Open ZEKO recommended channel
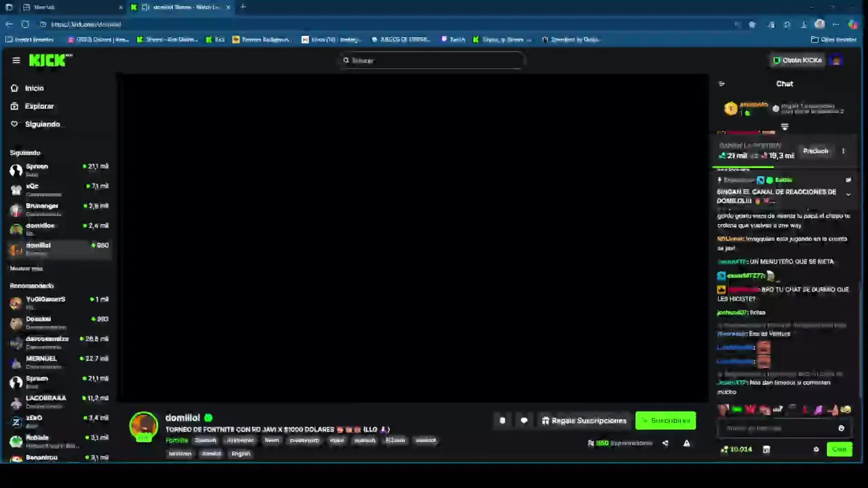This screenshot has width=868, height=488. [60, 421]
